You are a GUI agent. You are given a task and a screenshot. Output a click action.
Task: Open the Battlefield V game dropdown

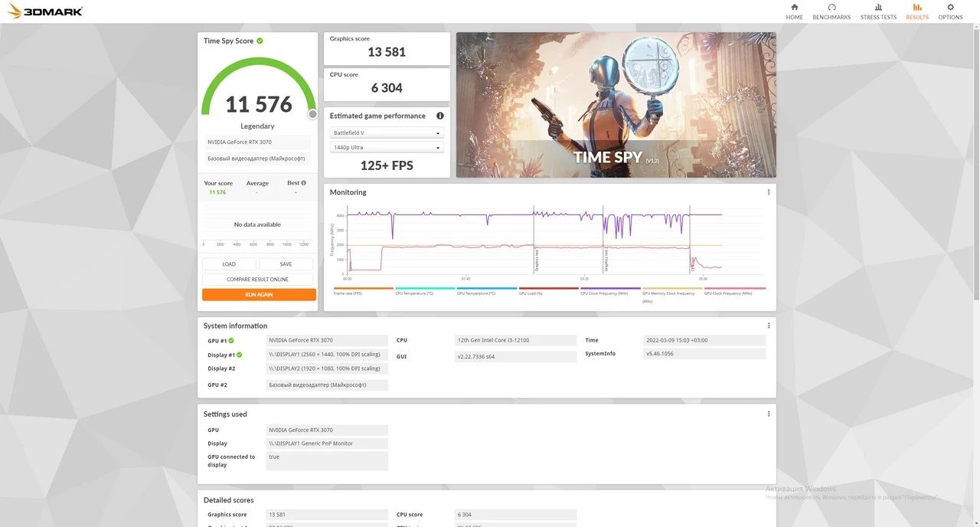coord(387,133)
